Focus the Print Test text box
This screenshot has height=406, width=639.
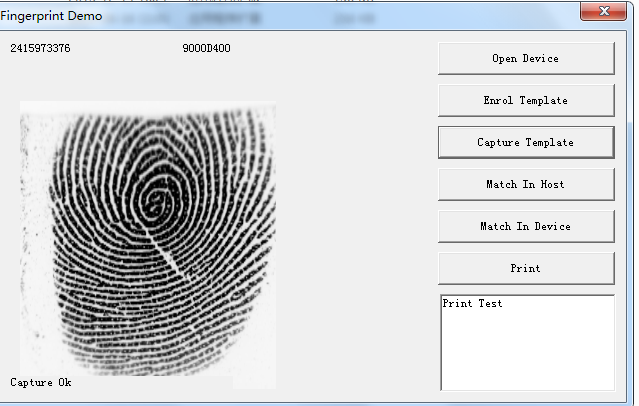click(x=527, y=342)
